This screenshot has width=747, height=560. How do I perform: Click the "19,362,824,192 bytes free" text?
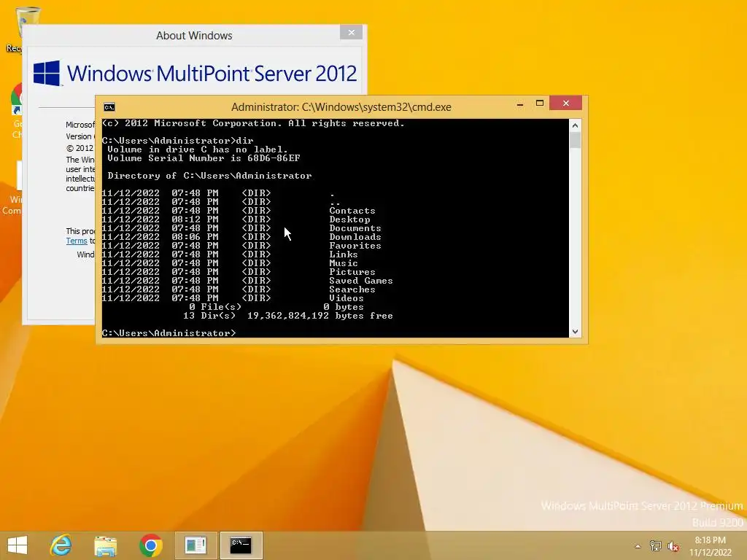(x=320, y=316)
